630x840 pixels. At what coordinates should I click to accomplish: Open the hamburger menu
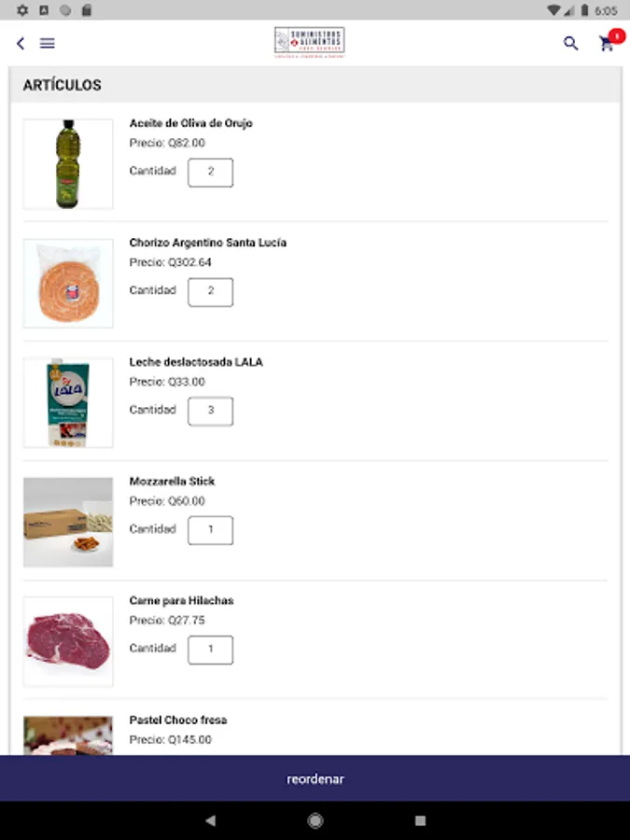pyautogui.click(x=48, y=43)
